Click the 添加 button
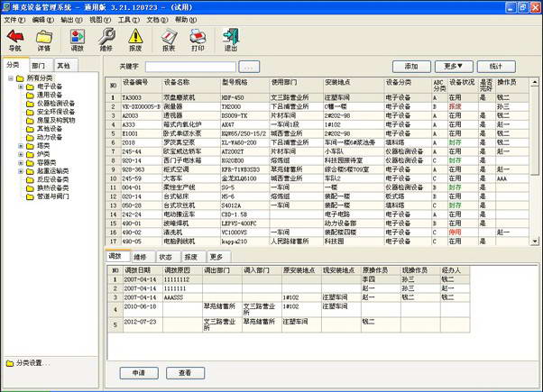 click(410, 67)
